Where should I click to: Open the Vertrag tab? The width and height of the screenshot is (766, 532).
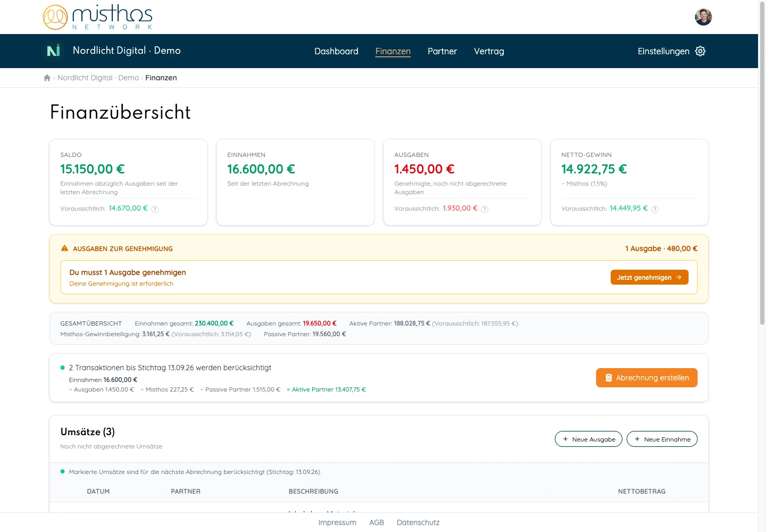click(489, 51)
